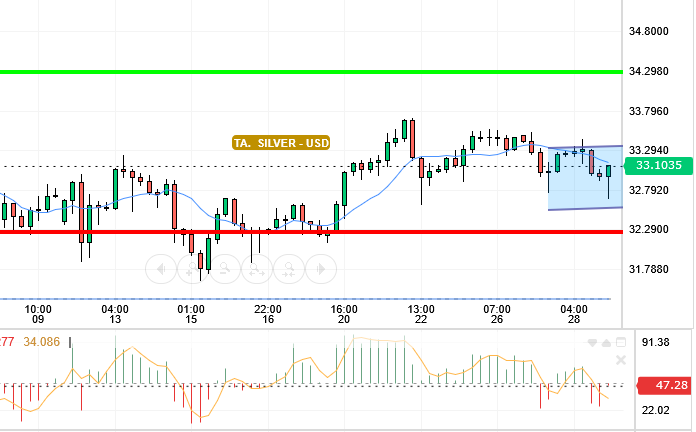Click the zoom in magnifier button

(193, 269)
